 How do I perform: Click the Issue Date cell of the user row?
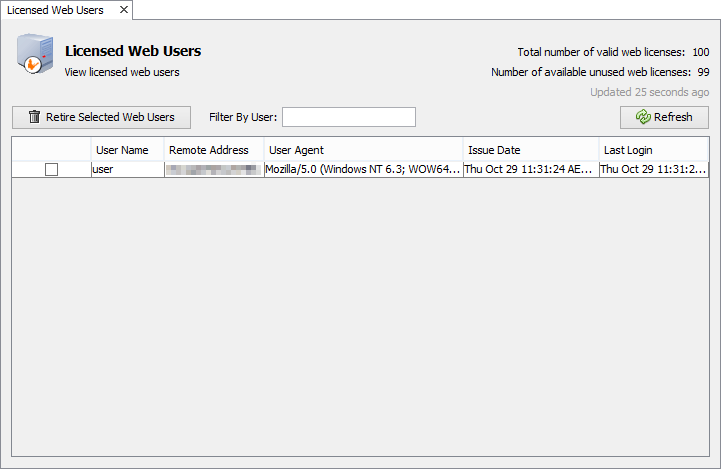(530, 170)
